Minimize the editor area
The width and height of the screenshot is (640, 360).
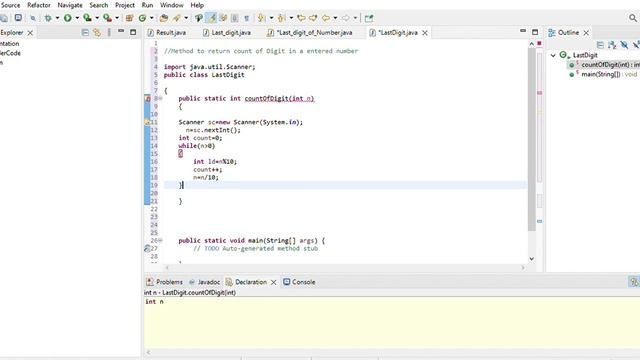pos(523,31)
